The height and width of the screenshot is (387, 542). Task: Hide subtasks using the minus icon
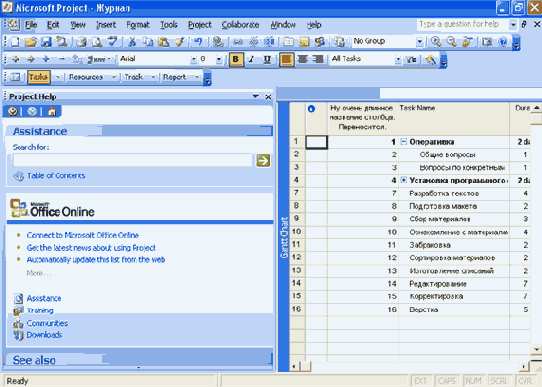click(x=61, y=59)
